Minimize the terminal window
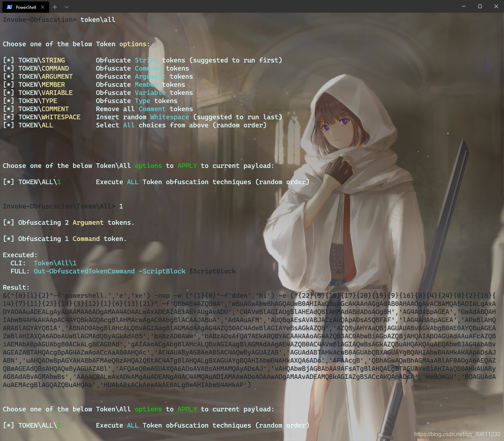This screenshot has width=504, height=441. 464,6
